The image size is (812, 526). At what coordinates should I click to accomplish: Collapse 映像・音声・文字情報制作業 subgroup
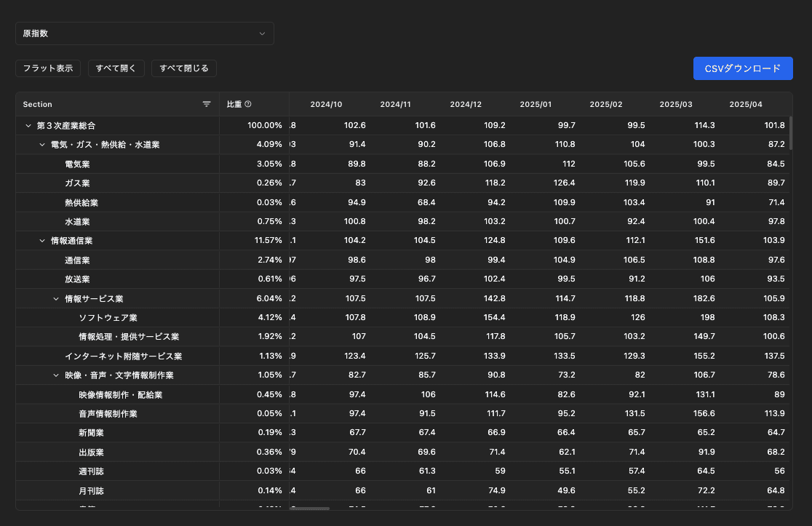coord(56,375)
